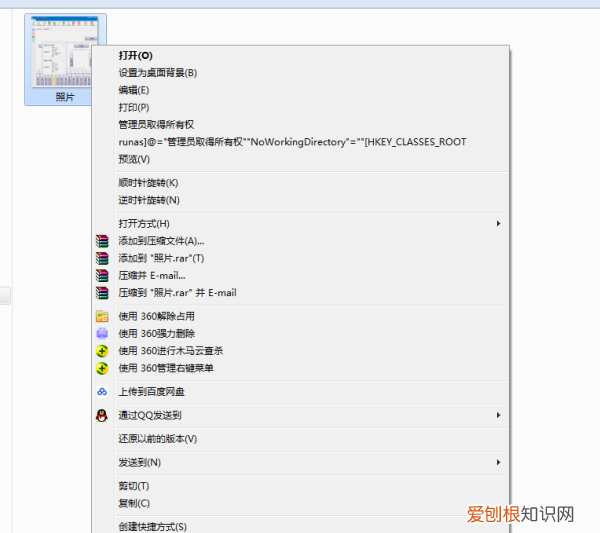600x533 pixels.
Task: Click WinRAR icon beside 压缩并 E-mail...
Action: click(x=102, y=275)
